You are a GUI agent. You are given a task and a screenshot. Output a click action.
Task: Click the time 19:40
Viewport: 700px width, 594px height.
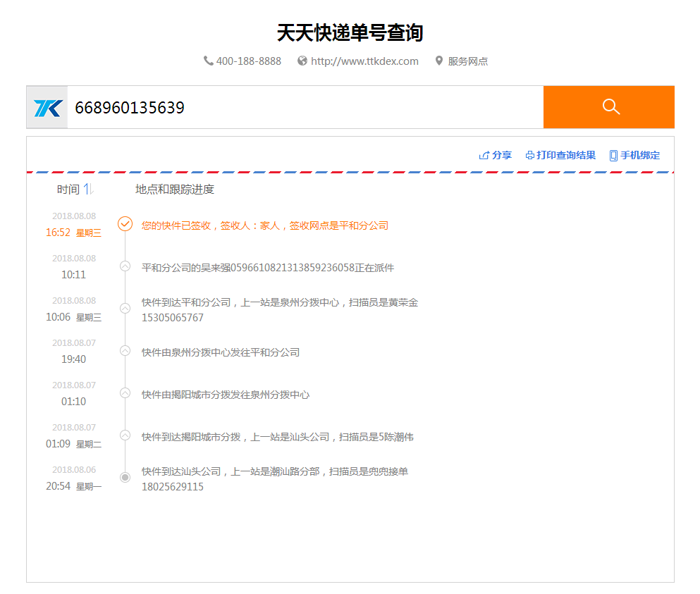(73, 359)
